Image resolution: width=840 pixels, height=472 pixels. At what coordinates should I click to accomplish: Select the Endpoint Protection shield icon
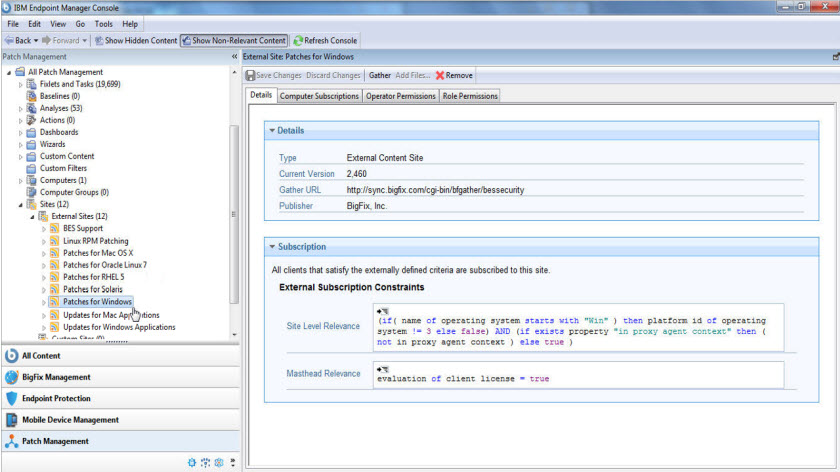point(12,398)
